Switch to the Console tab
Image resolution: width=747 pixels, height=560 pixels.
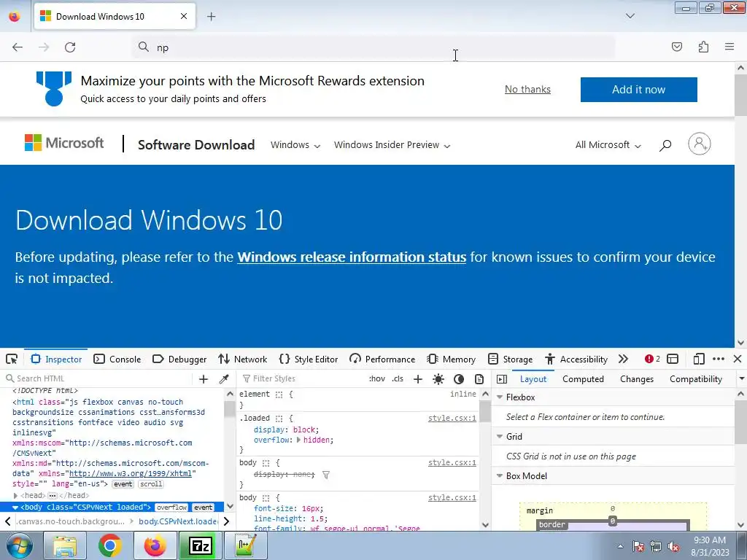click(x=117, y=359)
